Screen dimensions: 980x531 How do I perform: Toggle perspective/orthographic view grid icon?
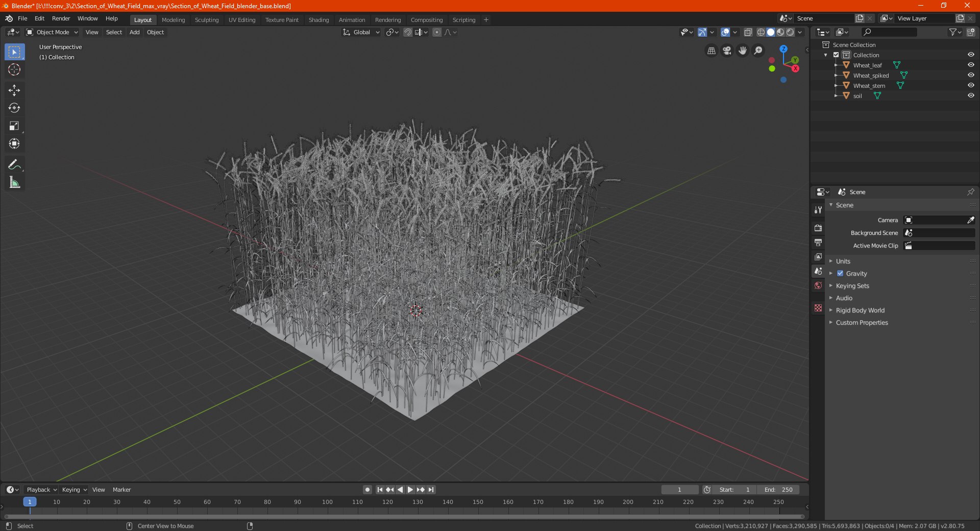[711, 51]
